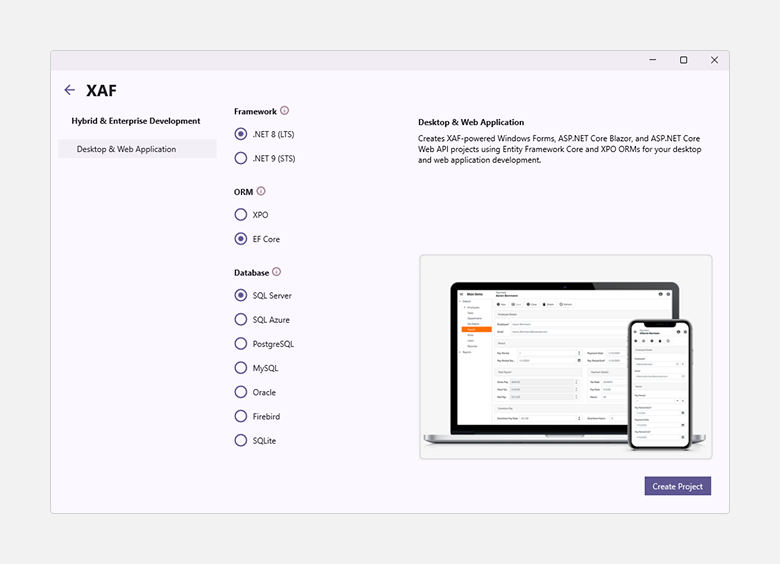Screen dimensions: 780x564
Task: Select the .NET 9 (STS) framework option
Action: click(240, 158)
